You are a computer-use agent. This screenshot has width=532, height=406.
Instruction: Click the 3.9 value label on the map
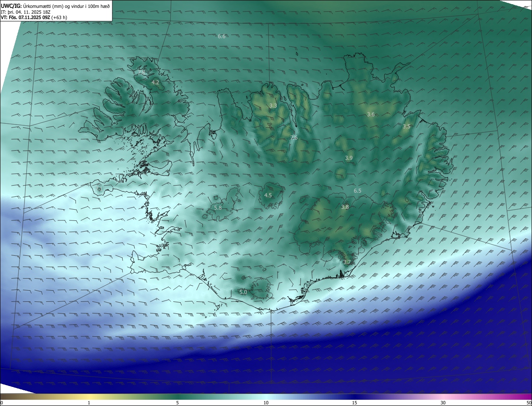coord(349,158)
